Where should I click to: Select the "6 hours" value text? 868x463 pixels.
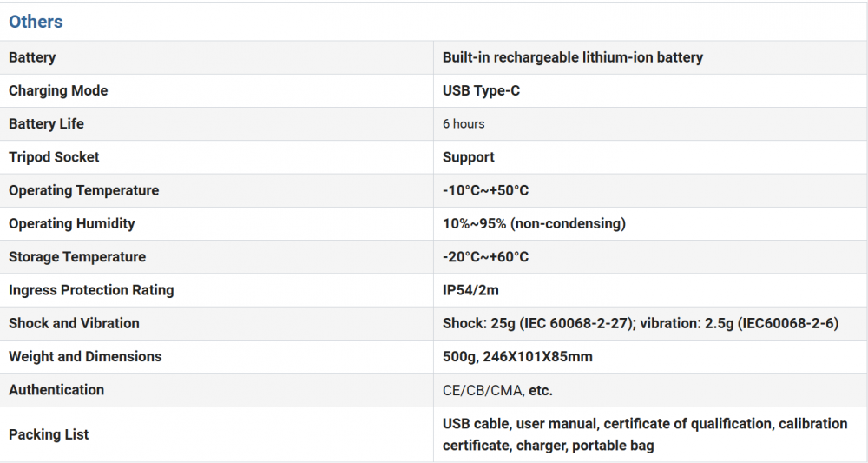pyautogui.click(x=464, y=123)
